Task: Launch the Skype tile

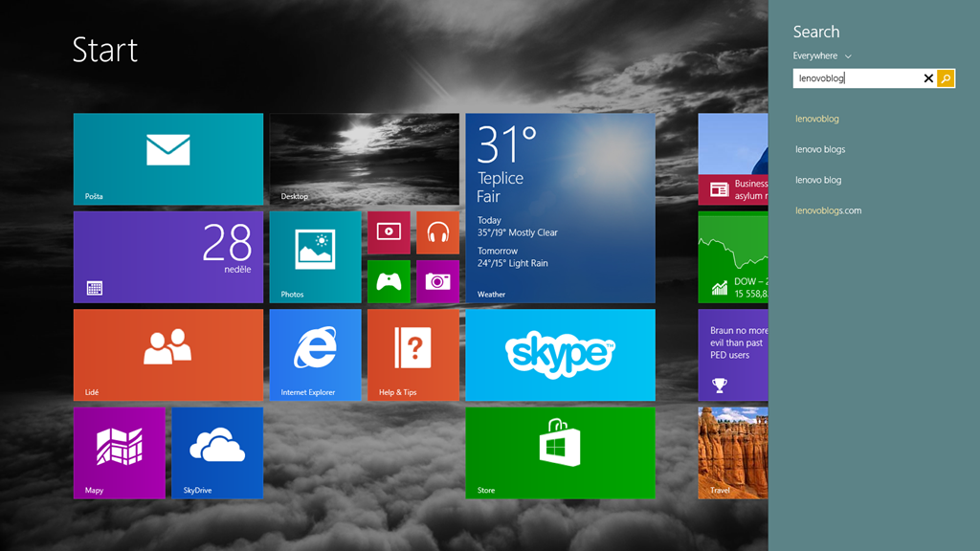Action: 560,355
